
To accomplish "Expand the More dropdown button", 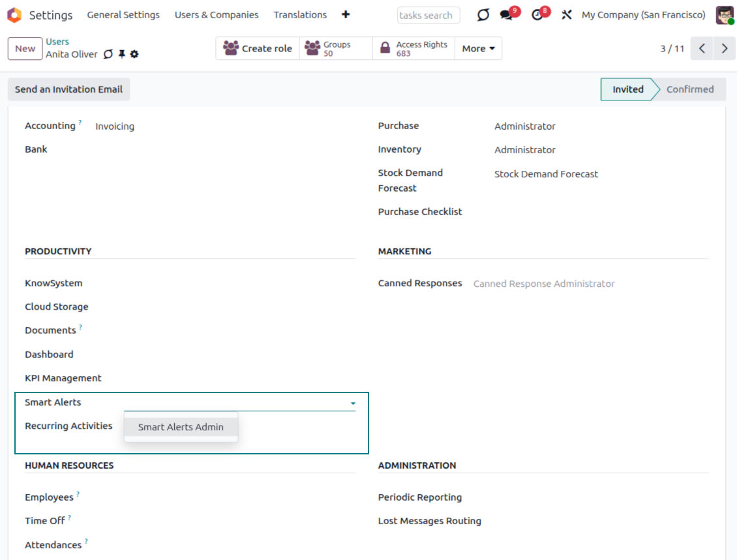I will point(478,49).
